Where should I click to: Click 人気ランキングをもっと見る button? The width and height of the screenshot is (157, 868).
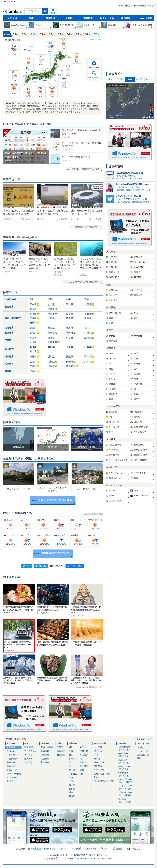tap(53, 500)
